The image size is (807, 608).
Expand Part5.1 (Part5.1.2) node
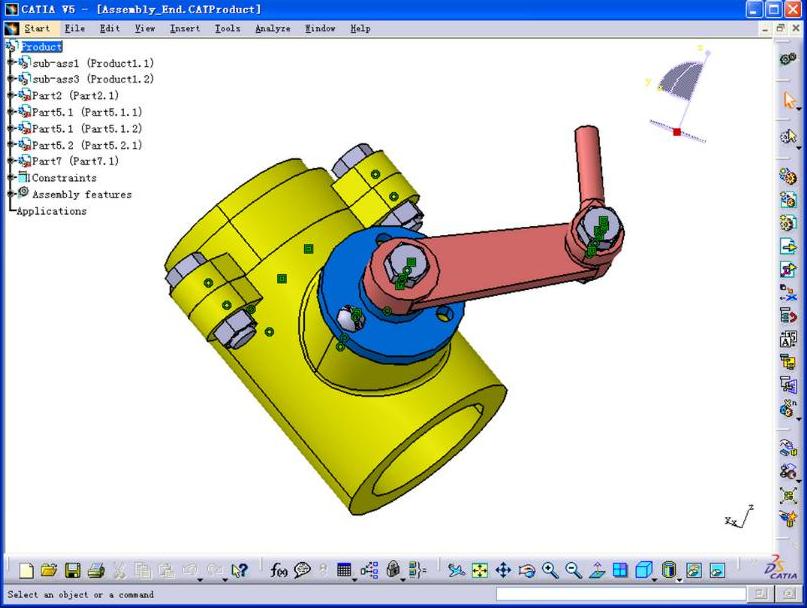(10, 128)
